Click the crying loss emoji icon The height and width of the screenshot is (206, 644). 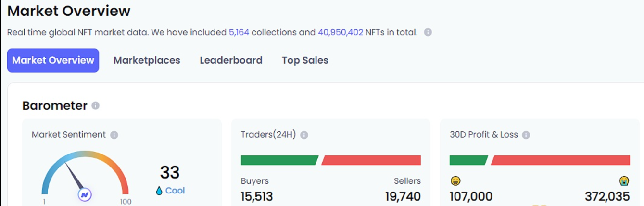pyautogui.click(x=624, y=181)
